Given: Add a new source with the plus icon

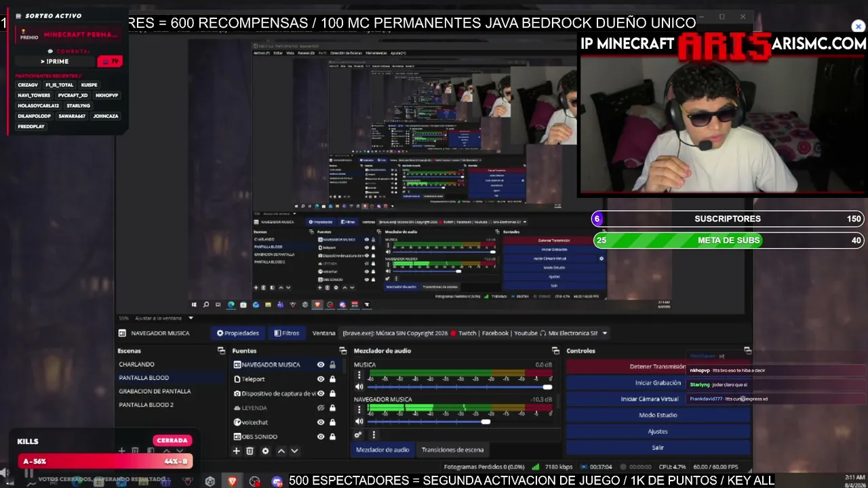Looking at the screenshot, I should click(236, 451).
